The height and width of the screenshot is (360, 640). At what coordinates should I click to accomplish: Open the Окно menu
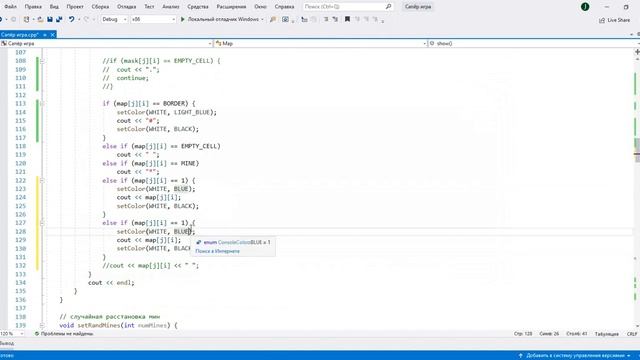[x=260, y=7]
